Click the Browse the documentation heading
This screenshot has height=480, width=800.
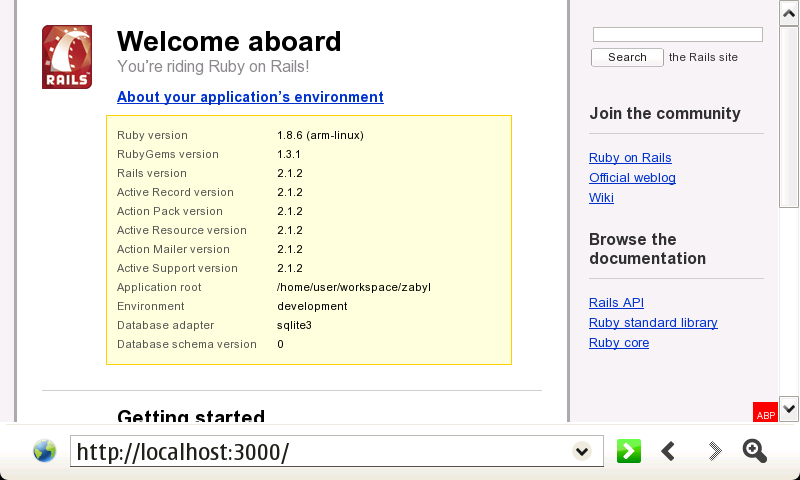[x=647, y=249]
